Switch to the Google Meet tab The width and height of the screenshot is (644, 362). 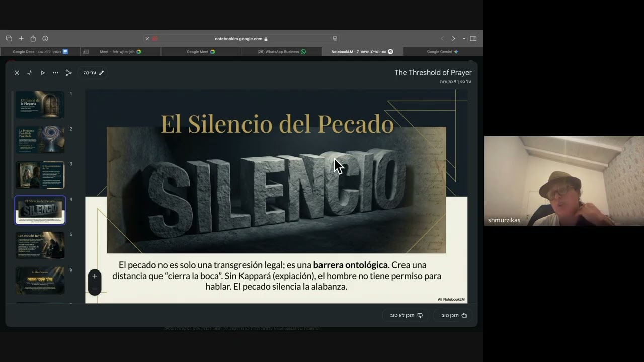coord(201,52)
